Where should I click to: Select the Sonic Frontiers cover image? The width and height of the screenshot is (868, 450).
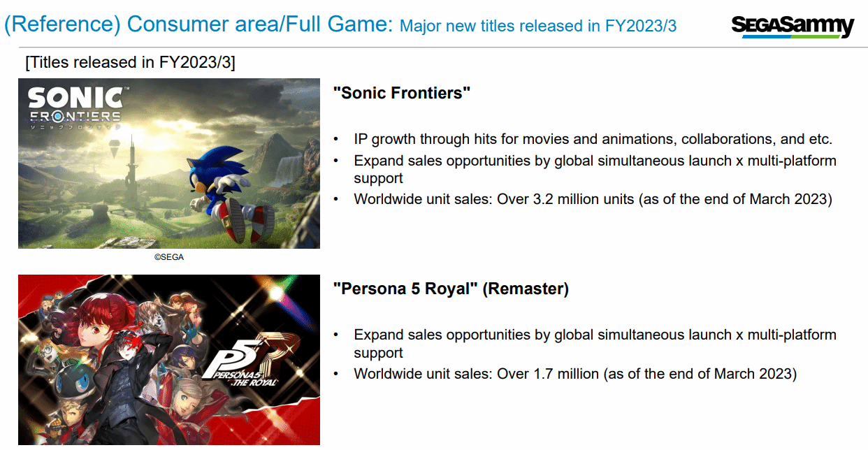pyautogui.click(x=169, y=164)
